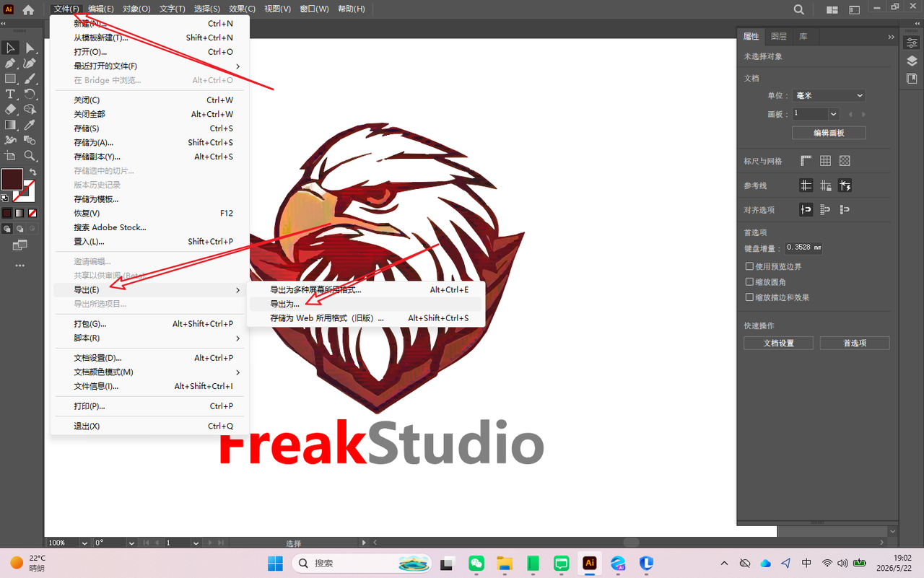
Task: Enable 缩放圆角 checkbox
Action: click(x=749, y=282)
